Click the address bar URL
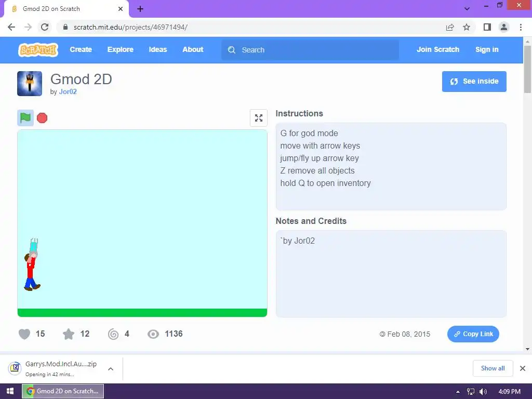532x399 pixels. point(130,27)
